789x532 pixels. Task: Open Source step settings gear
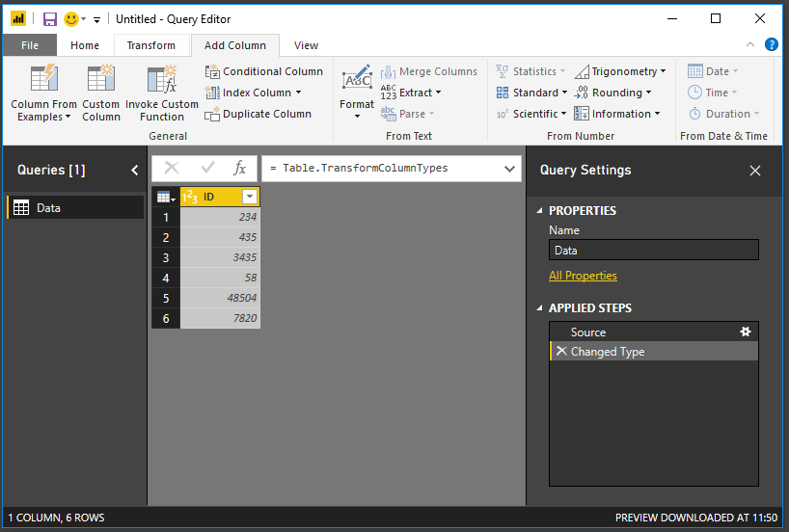pyautogui.click(x=745, y=332)
